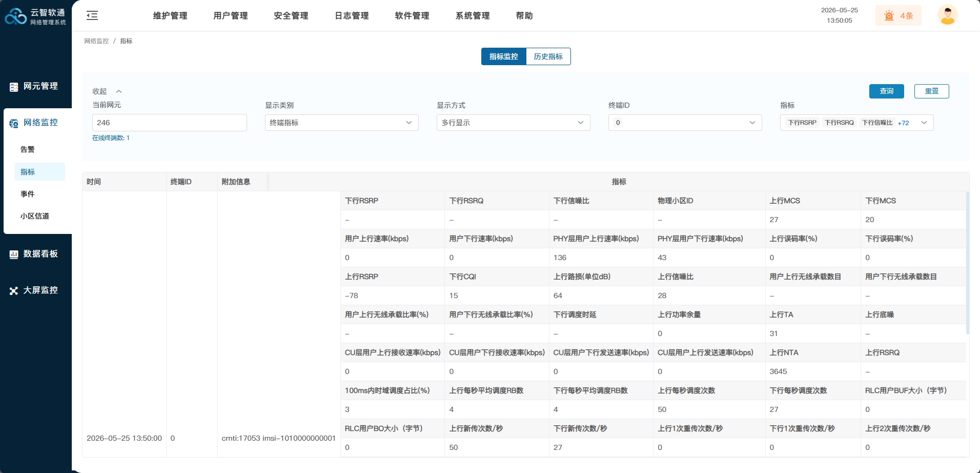Open the user avatar profile icon
Image resolution: width=980 pixels, height=473 pixels.
(948, 15)
